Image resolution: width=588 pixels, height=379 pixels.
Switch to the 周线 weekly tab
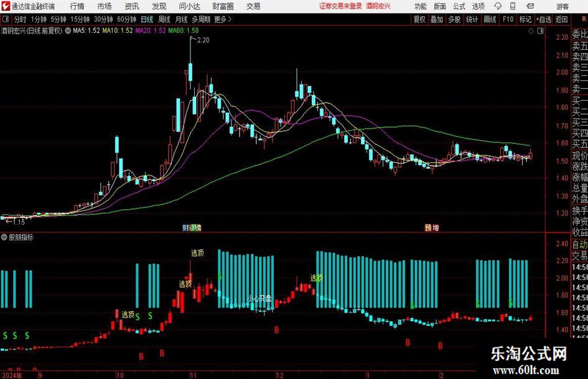(x=164, y=19)
